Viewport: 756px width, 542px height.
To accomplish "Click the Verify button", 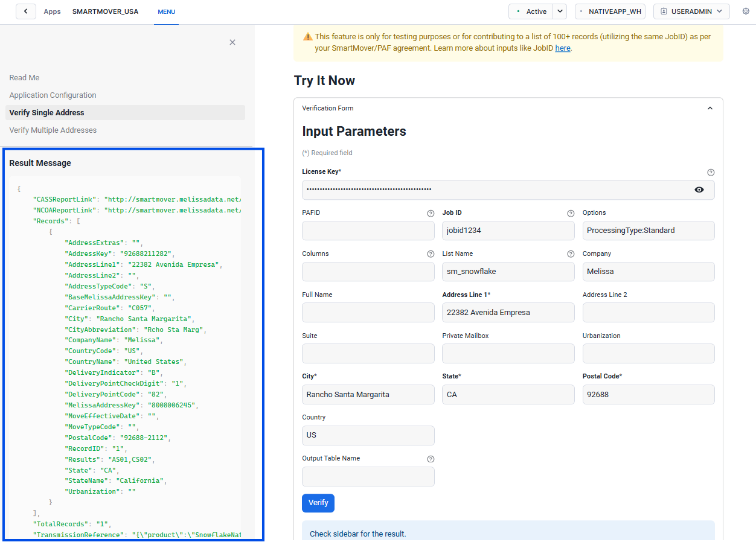I will pyautogui.click(x=318, y=503).
